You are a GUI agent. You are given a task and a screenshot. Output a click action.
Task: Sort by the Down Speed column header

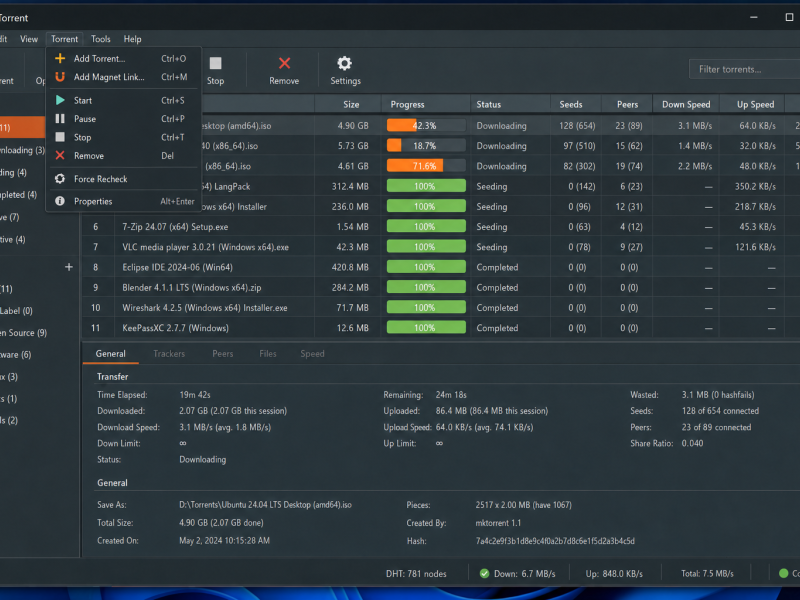[x=686, y=104]
